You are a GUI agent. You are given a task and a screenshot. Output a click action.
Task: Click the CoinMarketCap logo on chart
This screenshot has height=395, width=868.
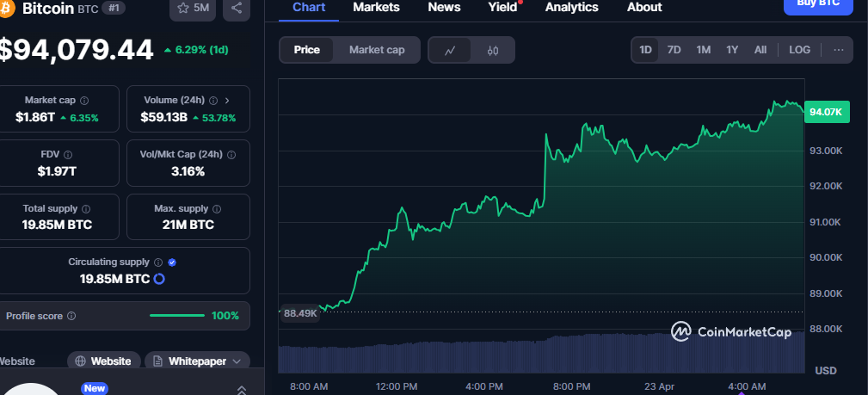click(x=730, y=332)
